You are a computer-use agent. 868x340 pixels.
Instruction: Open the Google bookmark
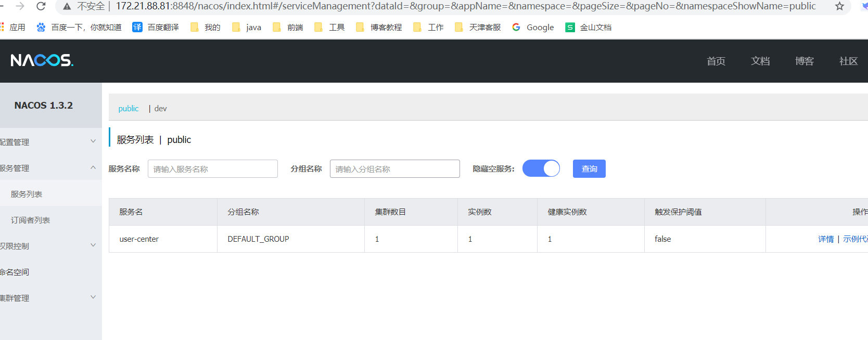(533, 27)
